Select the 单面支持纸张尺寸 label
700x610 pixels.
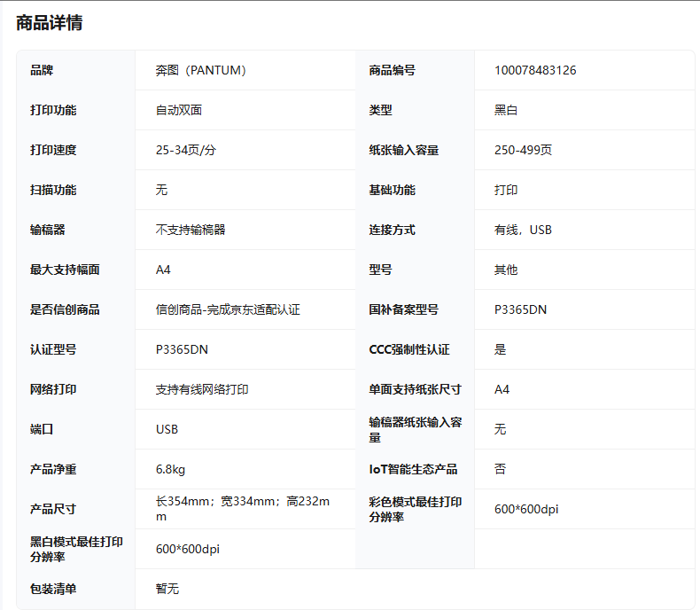[416, 389]
